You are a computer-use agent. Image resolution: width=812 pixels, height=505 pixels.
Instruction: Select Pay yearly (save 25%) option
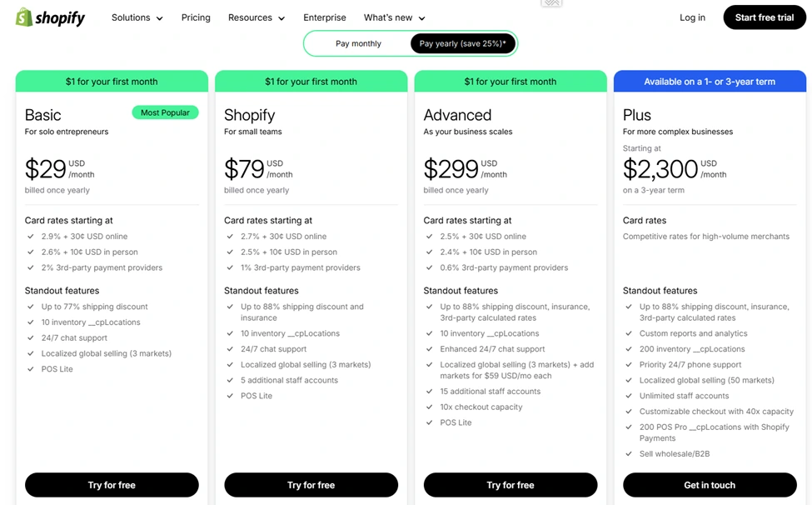(462, 43)
